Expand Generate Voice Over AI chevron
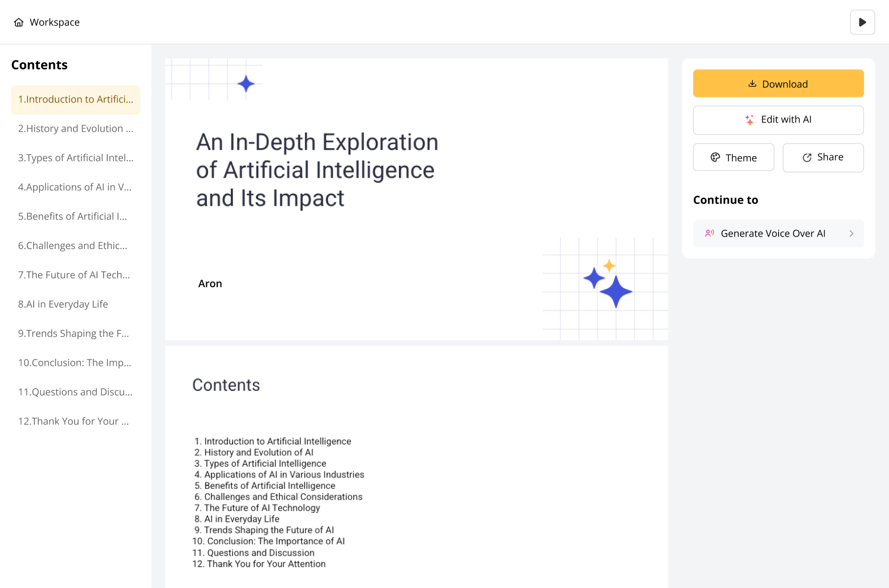Screen dimensions: 889x588 coord(851,234)
